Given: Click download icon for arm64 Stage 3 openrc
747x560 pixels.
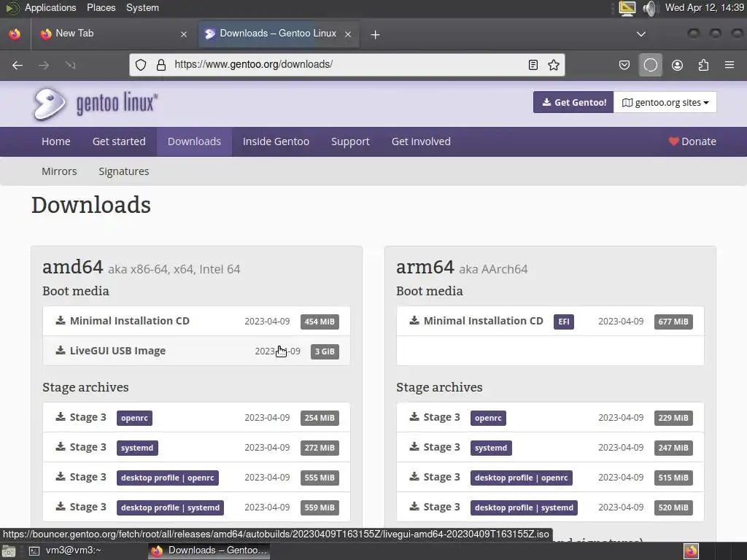Looking at the screenshot, I should 414,416.
